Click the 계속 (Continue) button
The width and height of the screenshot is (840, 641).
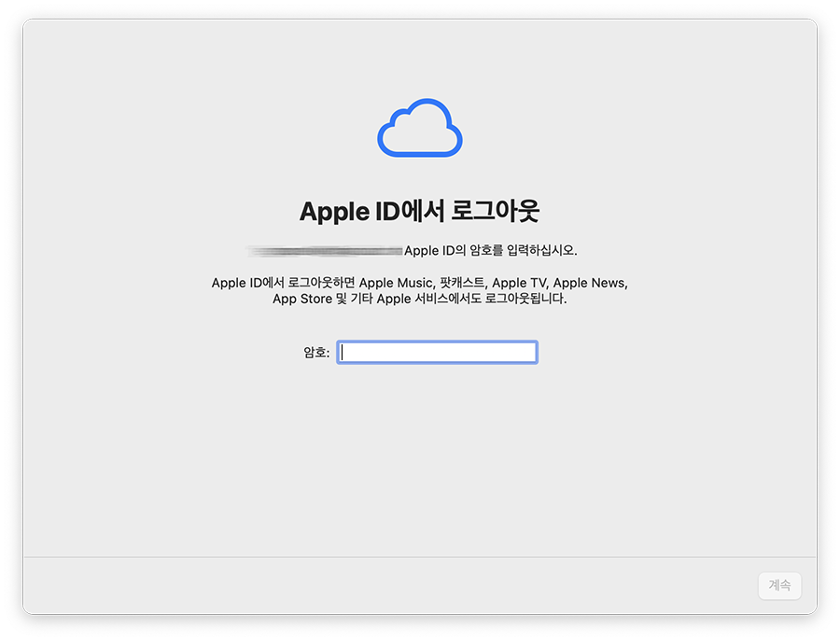point(779,585)
